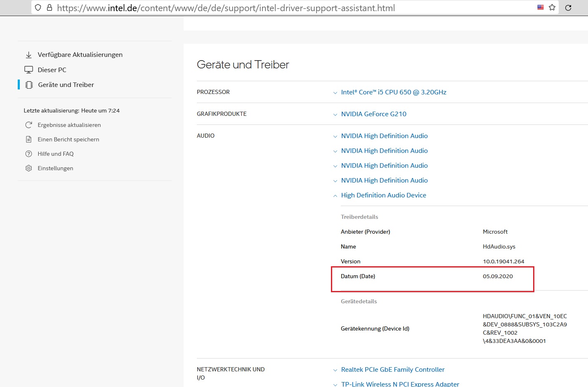Click NVIDIA GeForce G210 link
This screenshot has height=387, width=588.
pyautogui.click(x=374, y=114)
